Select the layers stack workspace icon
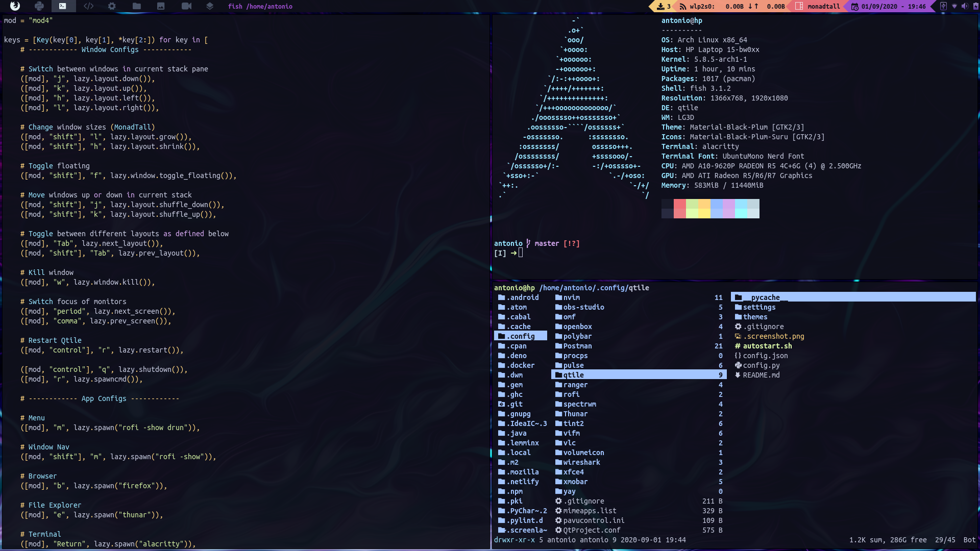The image size is (980, 551). click(x=210, y=6)
